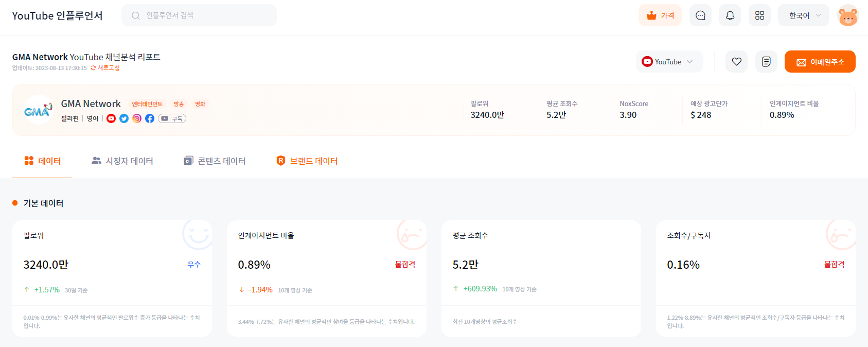Open GMA Network's YouTube channel icon
868x347 pixels.
[x=111, y=118]
